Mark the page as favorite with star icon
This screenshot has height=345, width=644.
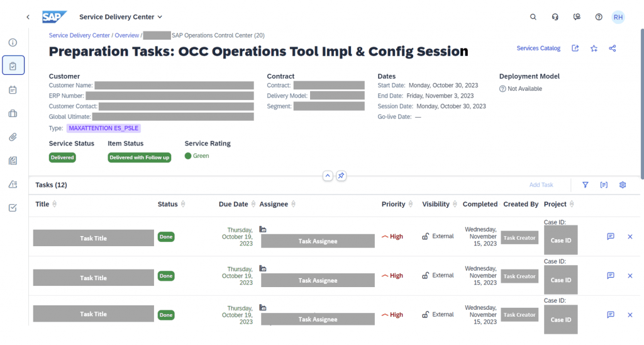[594, 48]
